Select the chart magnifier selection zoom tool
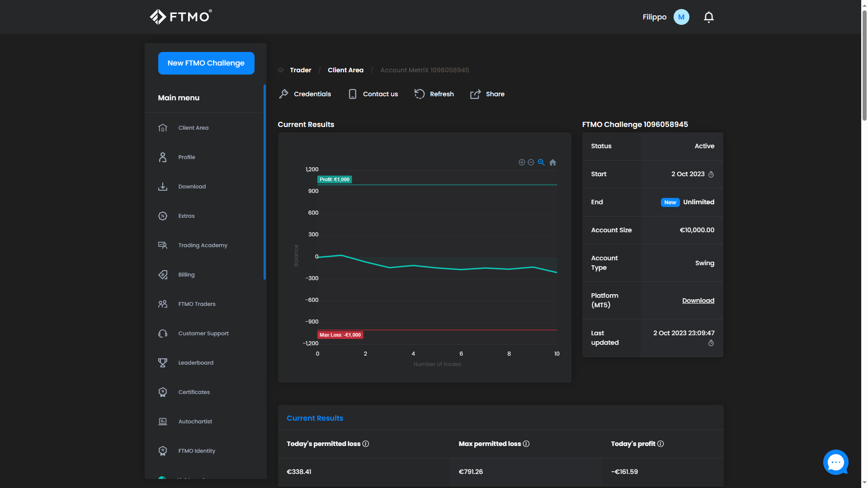868x488 pixels. (541, 162)
